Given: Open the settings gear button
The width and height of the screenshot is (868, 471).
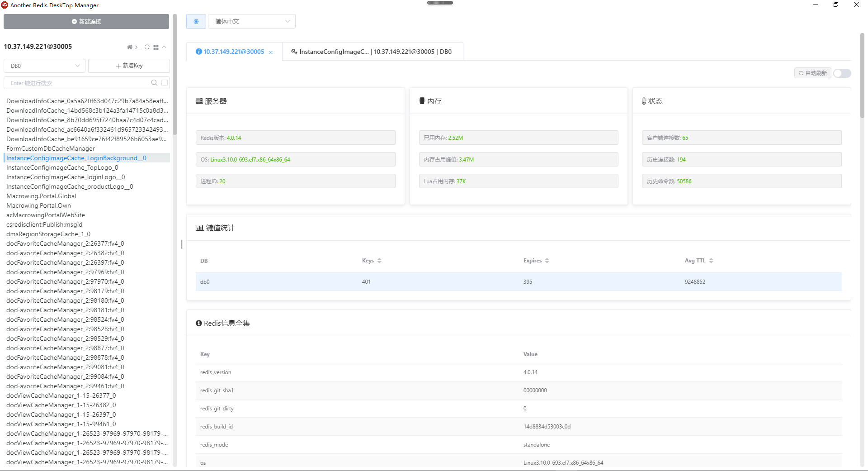Looking at the screenshot, I should coord(196,21).
